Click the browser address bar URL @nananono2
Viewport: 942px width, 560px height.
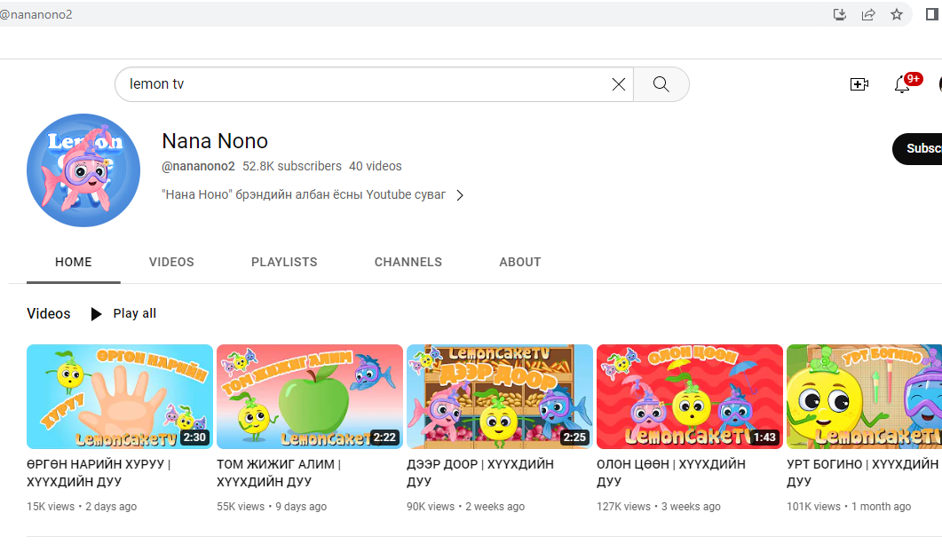click(x=36, y=14)
